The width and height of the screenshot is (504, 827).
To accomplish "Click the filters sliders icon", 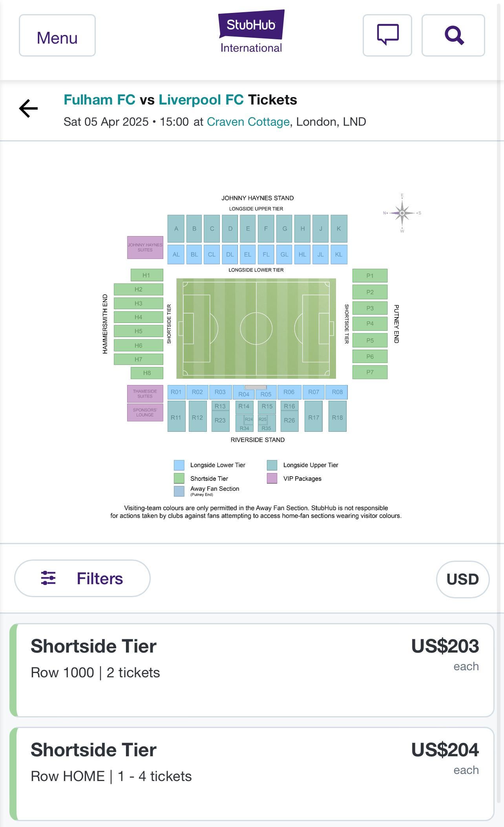I will point(48,578).
